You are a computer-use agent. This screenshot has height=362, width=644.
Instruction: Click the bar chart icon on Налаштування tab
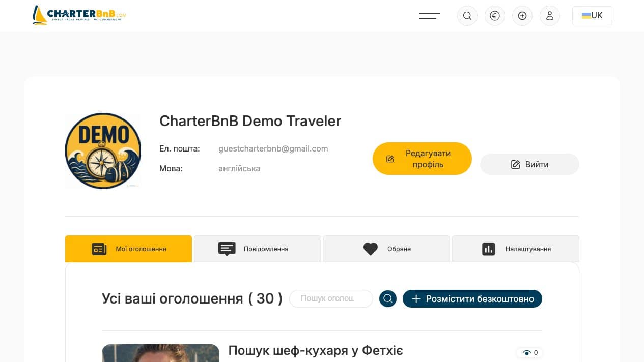(489, 249)
